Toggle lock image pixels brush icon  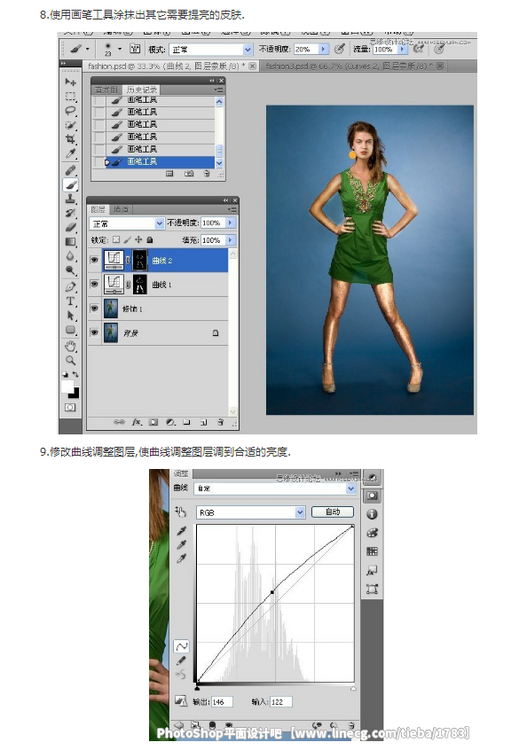tap(127, 240)
